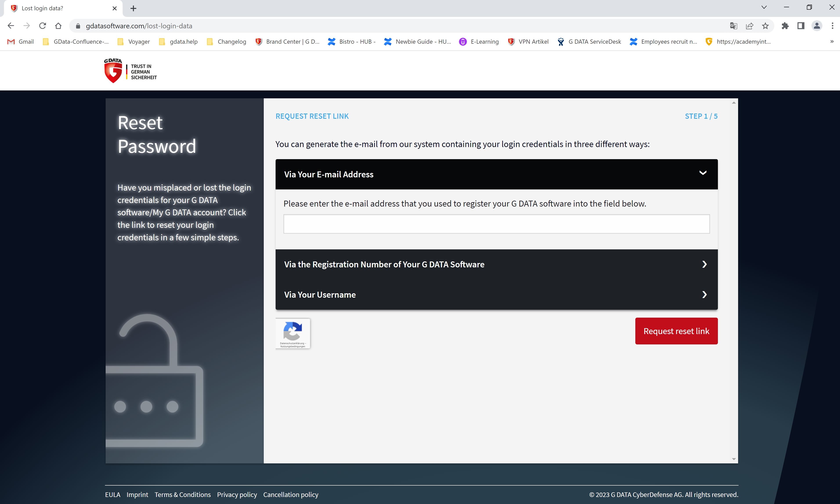Toggle the browser side panel
The height and width of the screenshot is (504, 840).
point(801,26)
